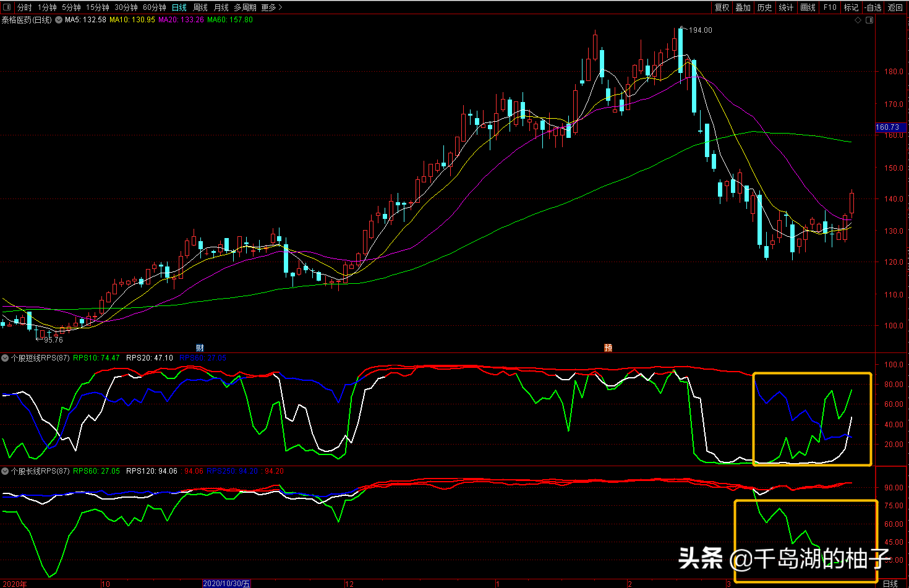
Task: Click the RPS250: 94.20 label
Action: [x=232, y=471]
